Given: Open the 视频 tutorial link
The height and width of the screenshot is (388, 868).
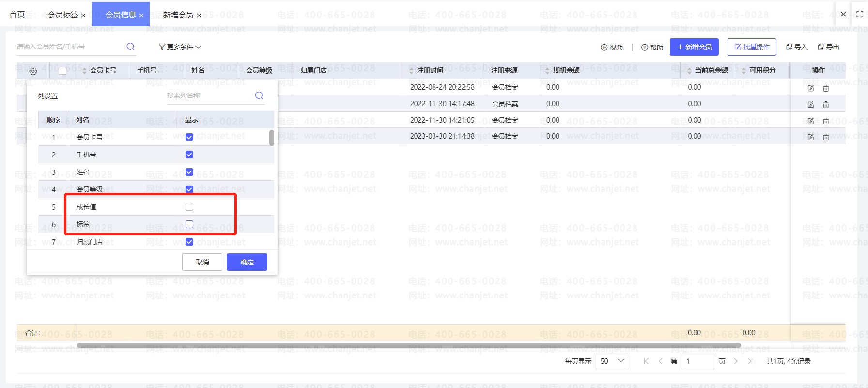Looking at the screenshot, I should pos(612,47).
